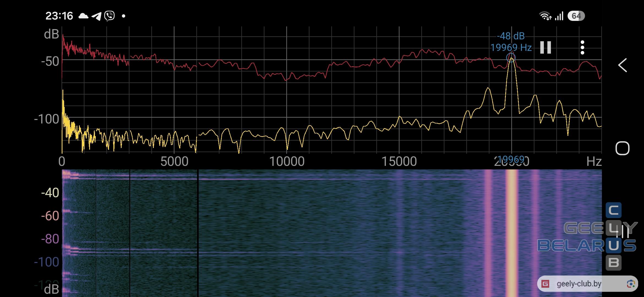Image resolution: width=644 pixels, height=297 pixels.
Task: Tap the Android home button
Action: coord(622,148)
